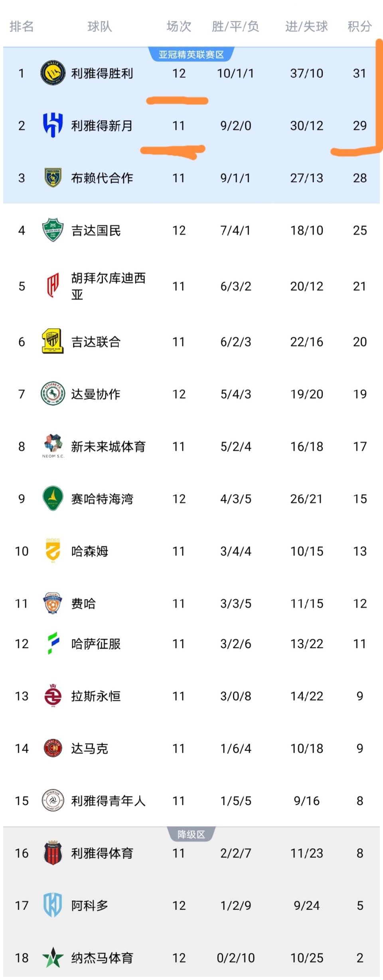
Task: Select the 拉斯永恒 row name
Action: point(96,696)
